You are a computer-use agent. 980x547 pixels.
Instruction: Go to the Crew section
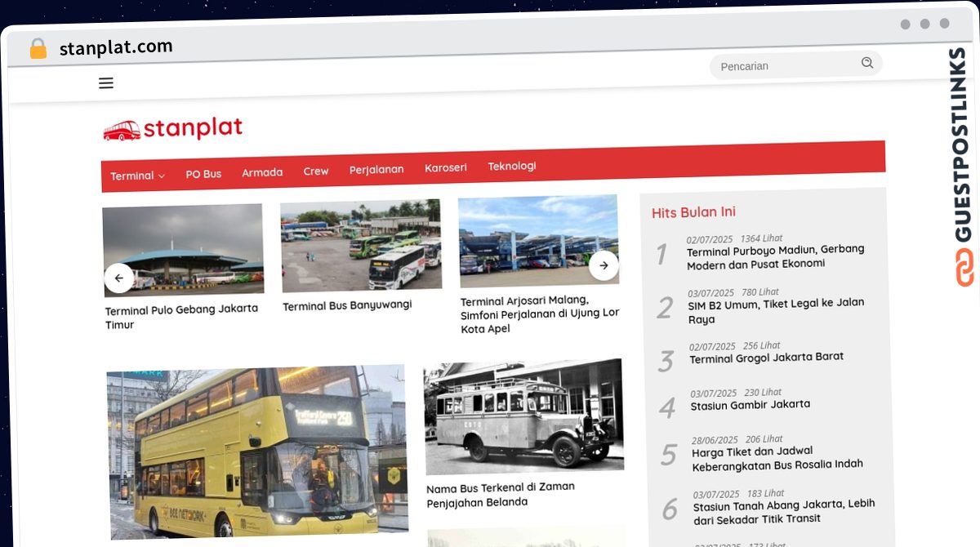316,171
